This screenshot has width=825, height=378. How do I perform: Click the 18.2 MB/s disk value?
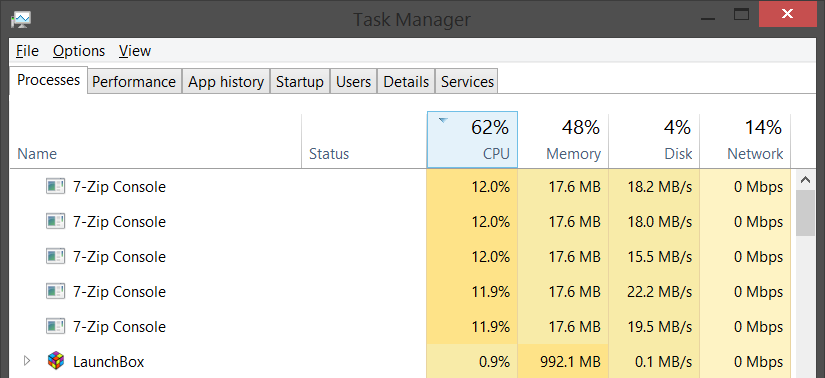click(660, 187)
